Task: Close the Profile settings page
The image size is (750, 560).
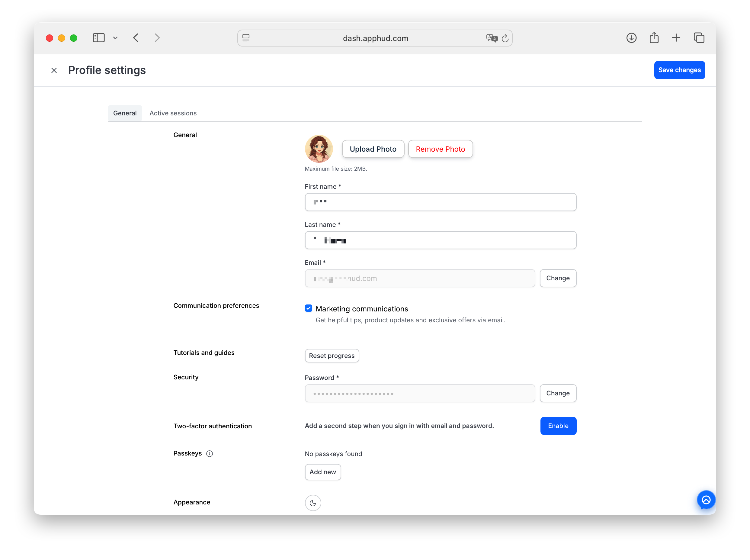Action: click(54, 70)
